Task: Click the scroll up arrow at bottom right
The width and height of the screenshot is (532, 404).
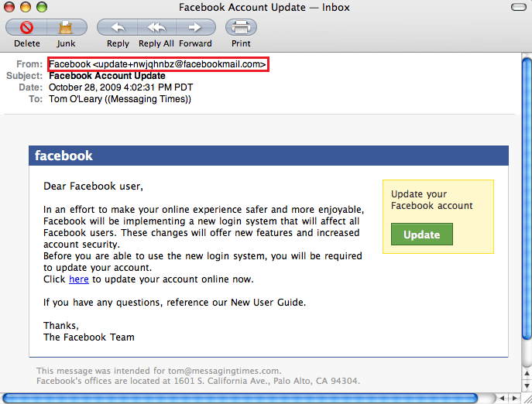Action: (x=527, y=374)
